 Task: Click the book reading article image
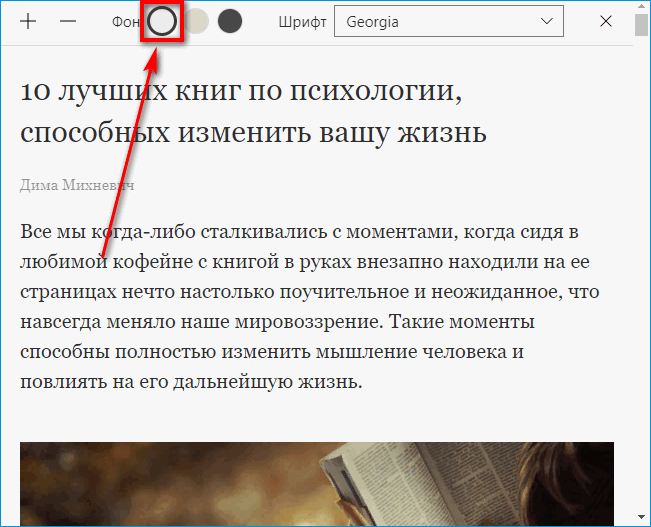point(317,484)
